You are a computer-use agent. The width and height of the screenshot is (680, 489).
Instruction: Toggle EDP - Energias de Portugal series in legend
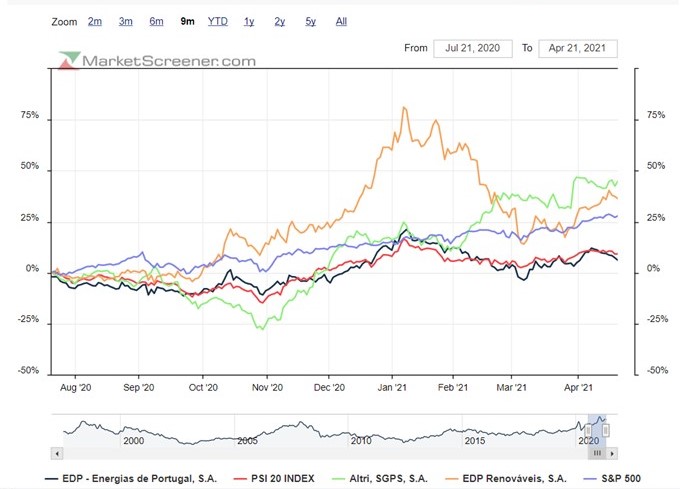pyautogui.click(x=131, y=479)
